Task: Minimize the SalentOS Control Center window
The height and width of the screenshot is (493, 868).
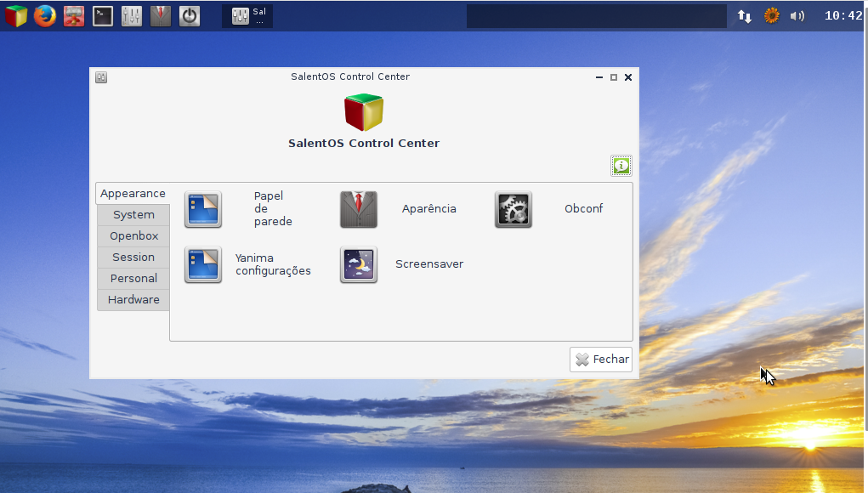Action: pyautogui.click(x=599, y=77)
